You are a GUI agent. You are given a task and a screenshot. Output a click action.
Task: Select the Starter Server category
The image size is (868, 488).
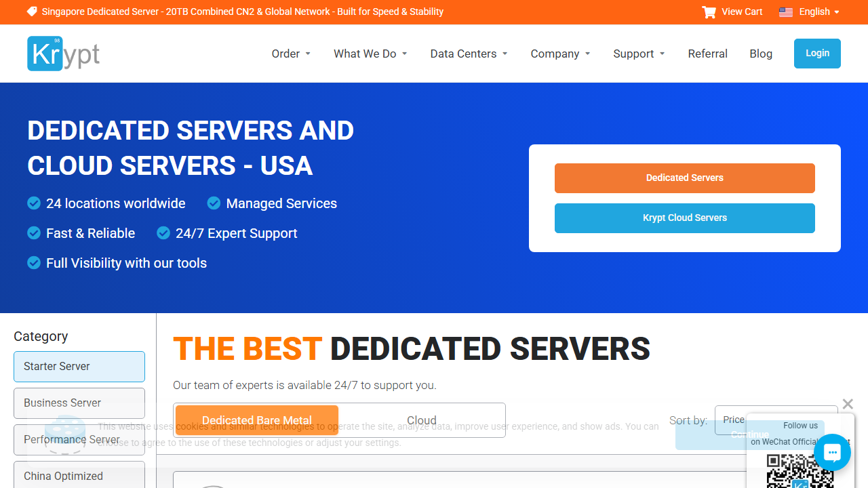pos(79,367)
